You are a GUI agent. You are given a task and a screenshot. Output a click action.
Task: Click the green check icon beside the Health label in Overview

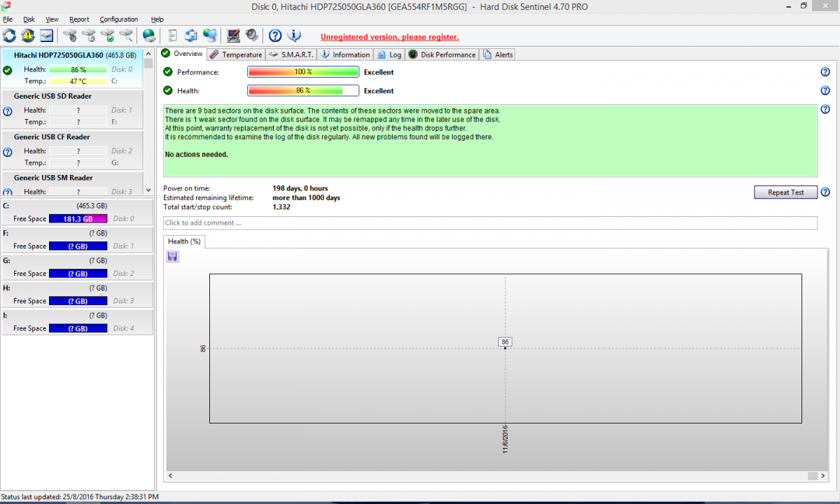pyautogui.click(x=168, y=90)
